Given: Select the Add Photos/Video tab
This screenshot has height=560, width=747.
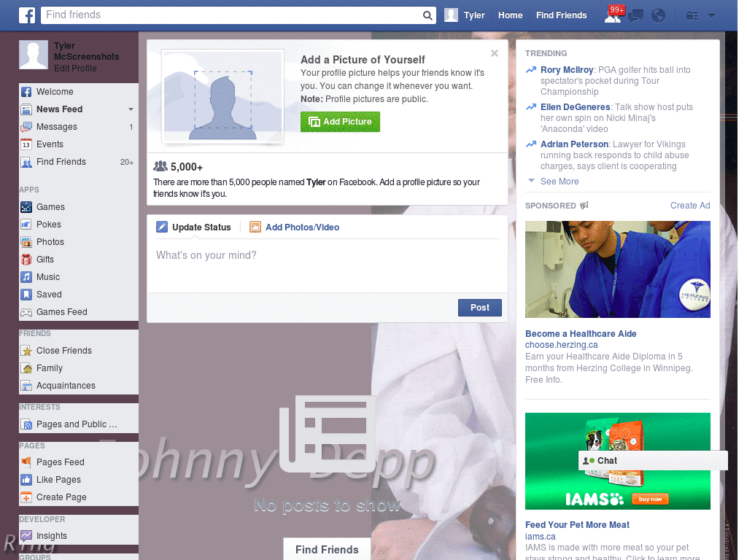Looking at the screenshot, I should pos(295,227).
